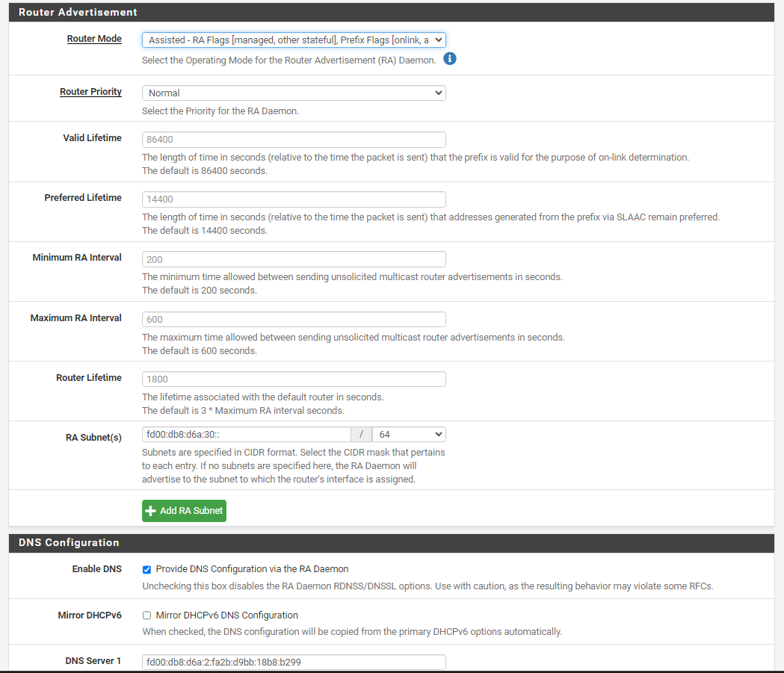Screen dimensions: 784x673
Task: Expand the Router Priority dropdown set to Normal
Action: (x=294, y=93)
